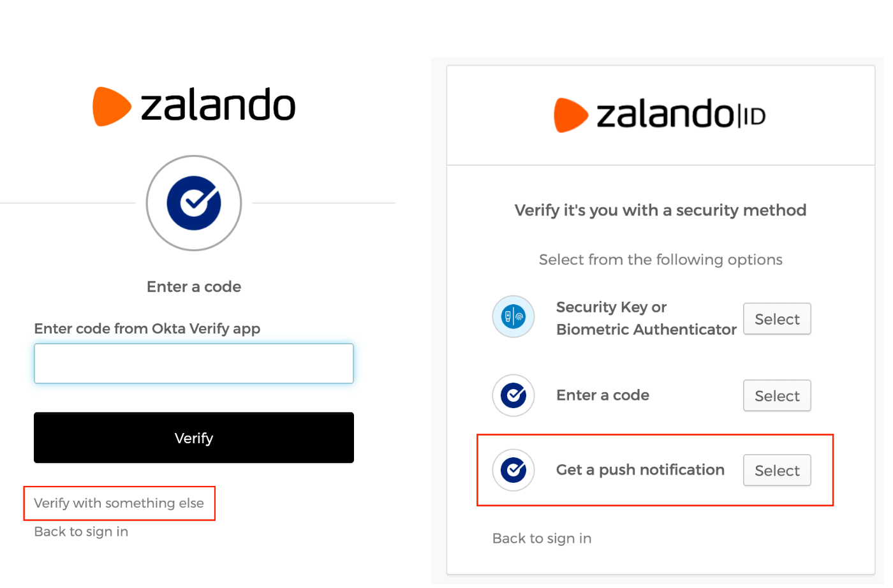This screenshot has height=588, width=893.
Task: Click the large Okta Verify checkmark icon
Action: (x=194, y=203)
